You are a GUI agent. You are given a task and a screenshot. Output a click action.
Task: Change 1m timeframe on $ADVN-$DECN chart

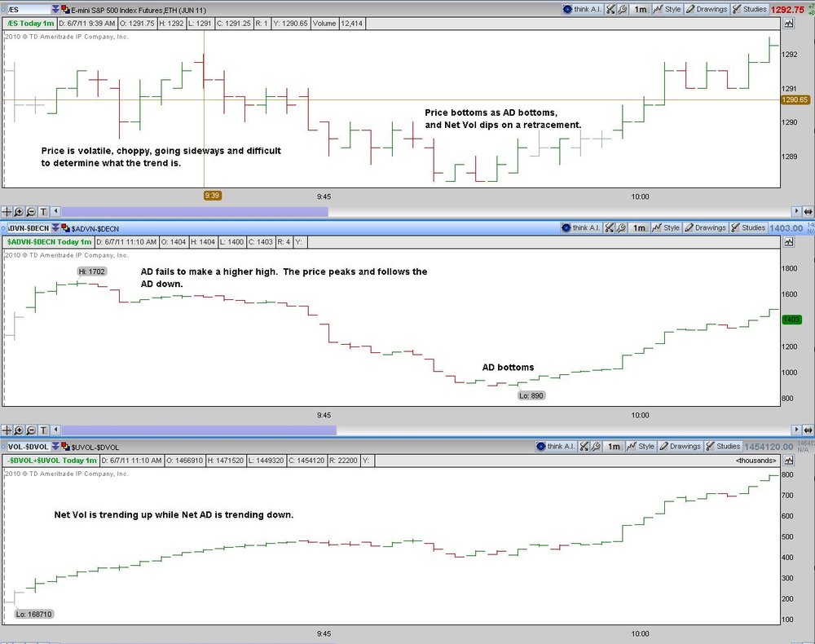pos(639,227)
